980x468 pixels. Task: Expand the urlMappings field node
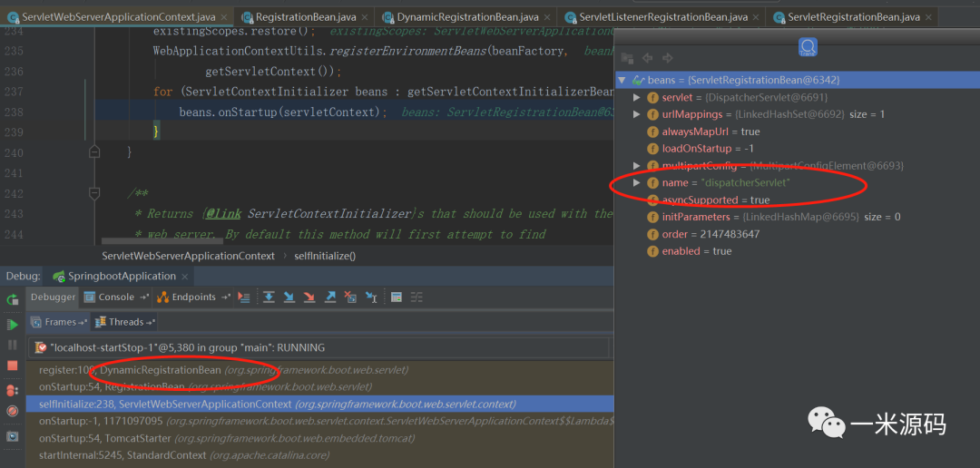(637, 115)
